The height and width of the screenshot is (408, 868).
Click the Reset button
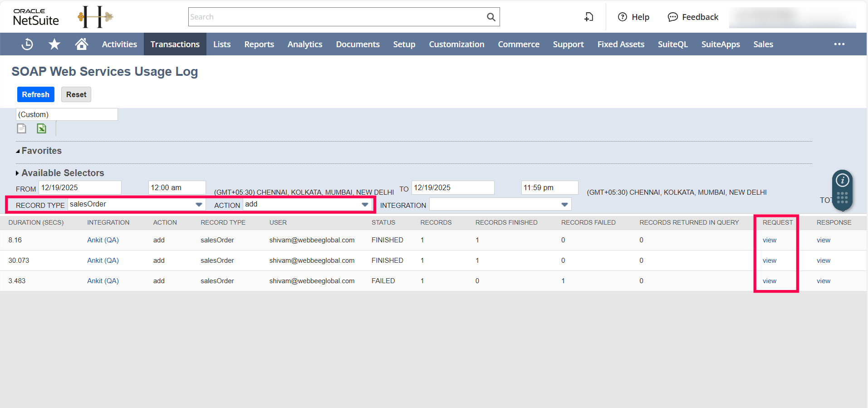tap(76, 94)
